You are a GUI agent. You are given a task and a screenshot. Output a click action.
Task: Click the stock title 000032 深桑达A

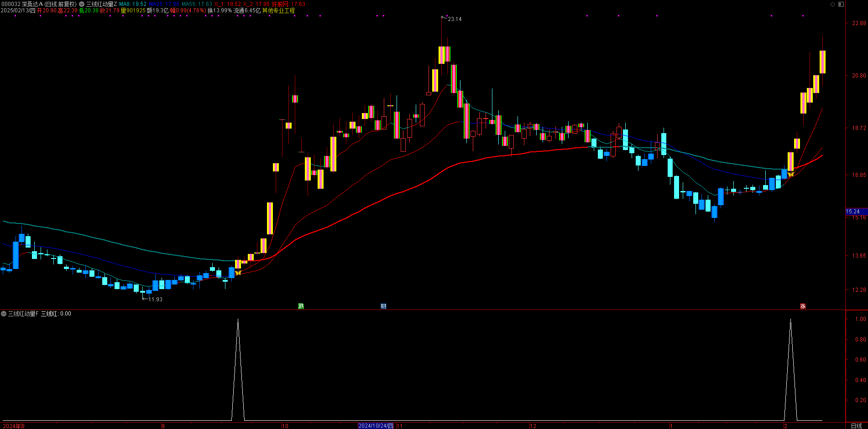tap(22, 4)
